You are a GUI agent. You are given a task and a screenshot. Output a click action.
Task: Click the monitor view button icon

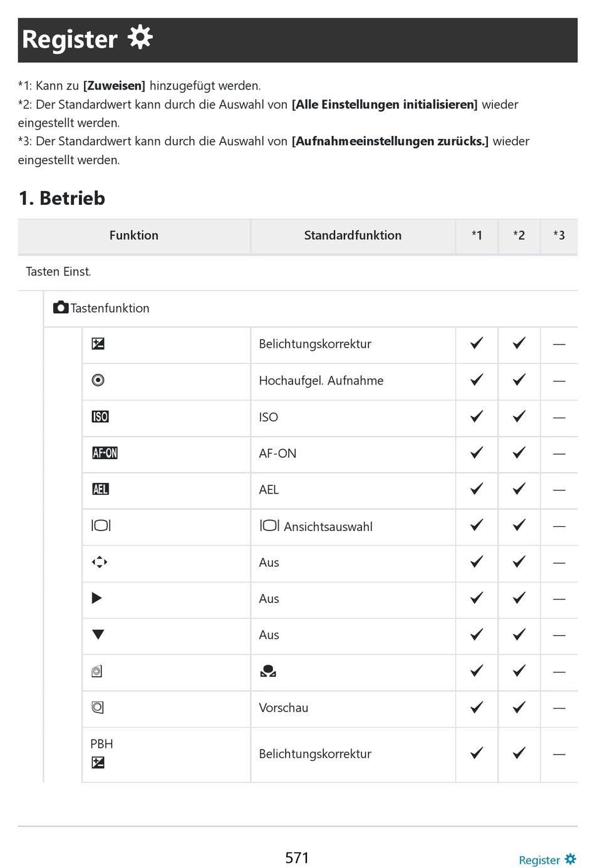[101, 525]
